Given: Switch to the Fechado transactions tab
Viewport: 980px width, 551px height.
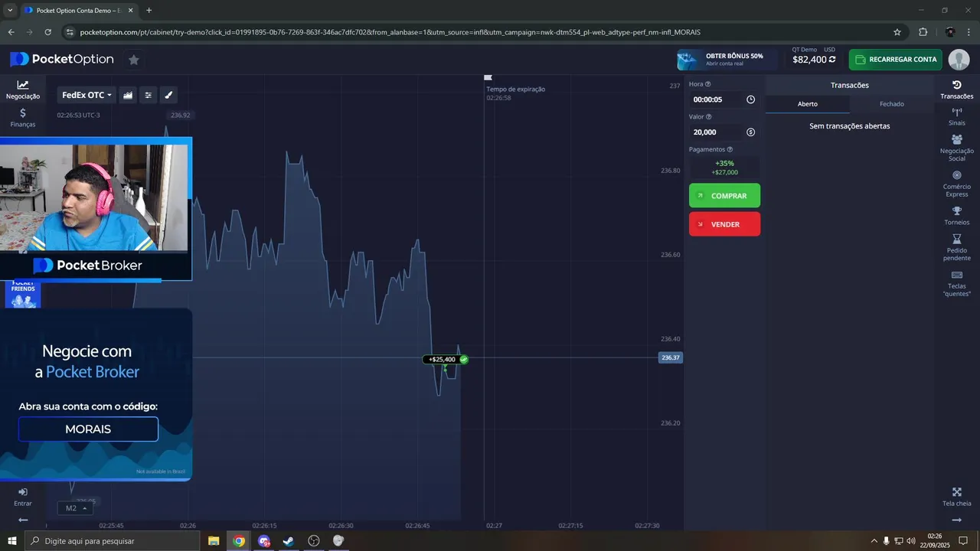Looking at the screenshot, I should [x=892, y=104].
